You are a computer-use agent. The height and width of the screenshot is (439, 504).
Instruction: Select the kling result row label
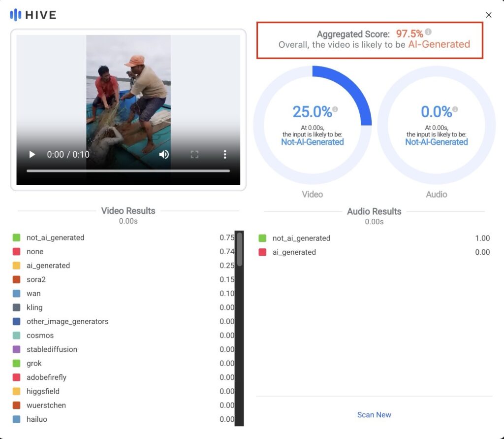click(x=34, y=307)
